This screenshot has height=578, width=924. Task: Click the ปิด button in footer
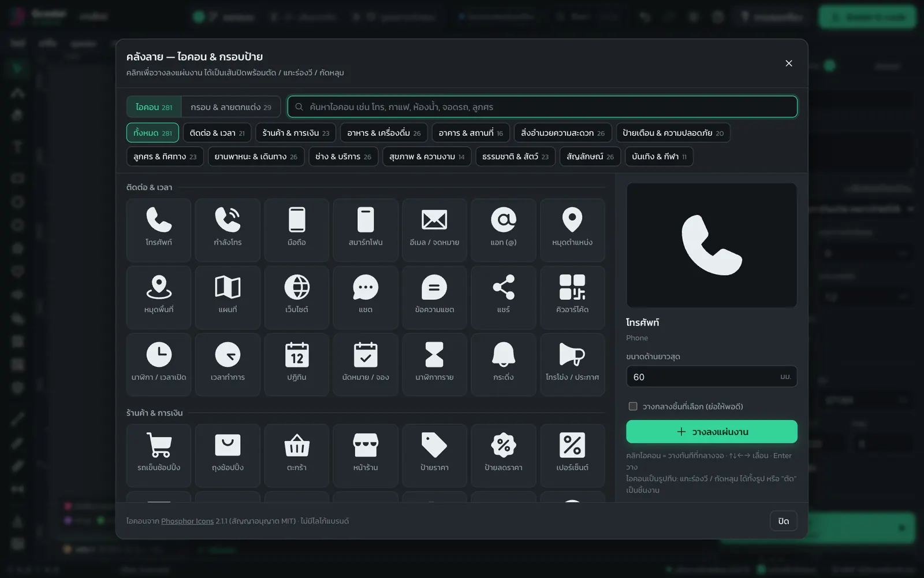point(784,521)
